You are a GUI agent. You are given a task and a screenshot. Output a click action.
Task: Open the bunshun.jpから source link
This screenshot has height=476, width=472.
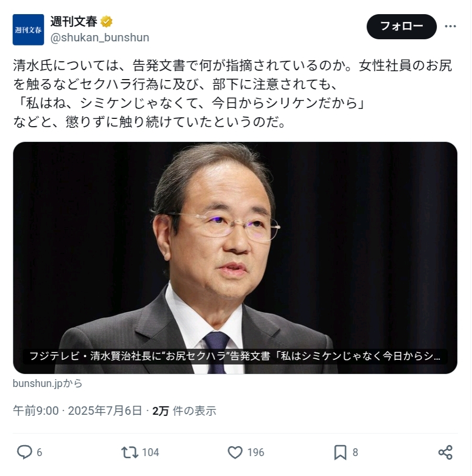[48, 383]
